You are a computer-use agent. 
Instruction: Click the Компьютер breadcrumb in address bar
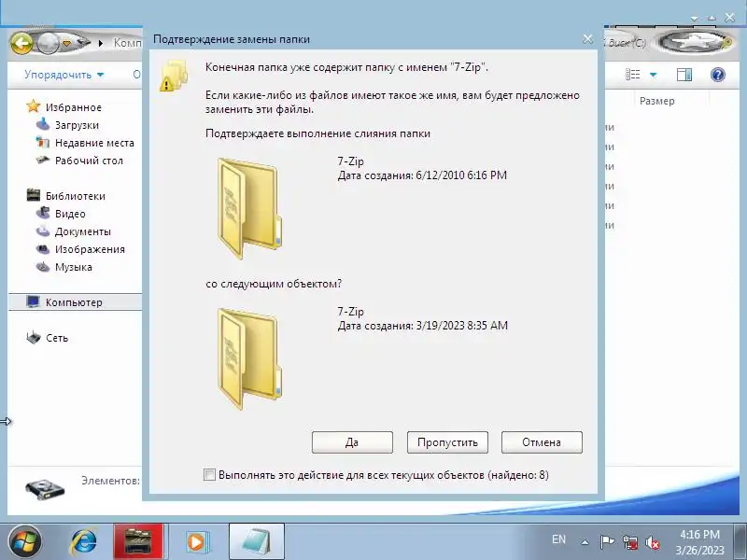click(x=128, y=43)
